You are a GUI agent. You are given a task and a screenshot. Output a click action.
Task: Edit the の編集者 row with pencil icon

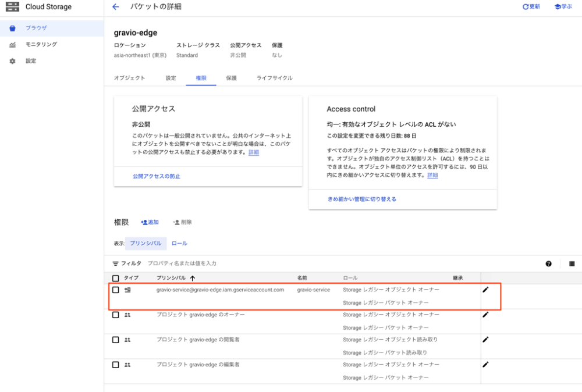click(485, 365)
